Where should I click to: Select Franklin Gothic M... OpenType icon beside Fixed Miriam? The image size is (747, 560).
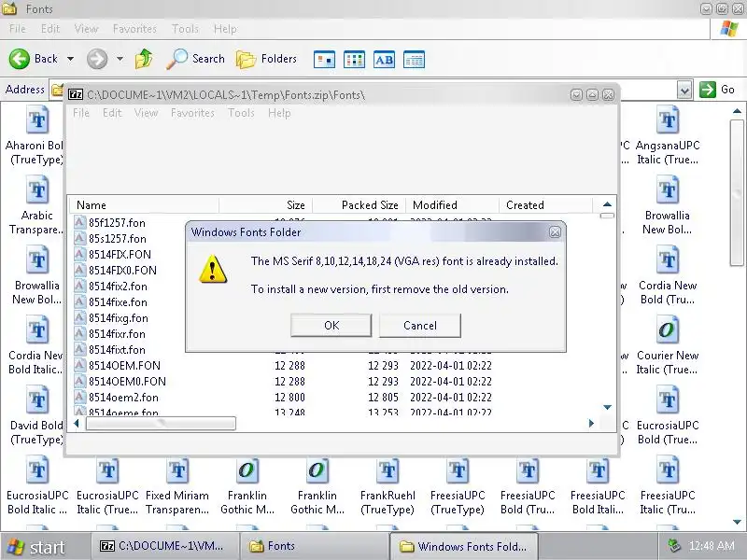point(247,470)
